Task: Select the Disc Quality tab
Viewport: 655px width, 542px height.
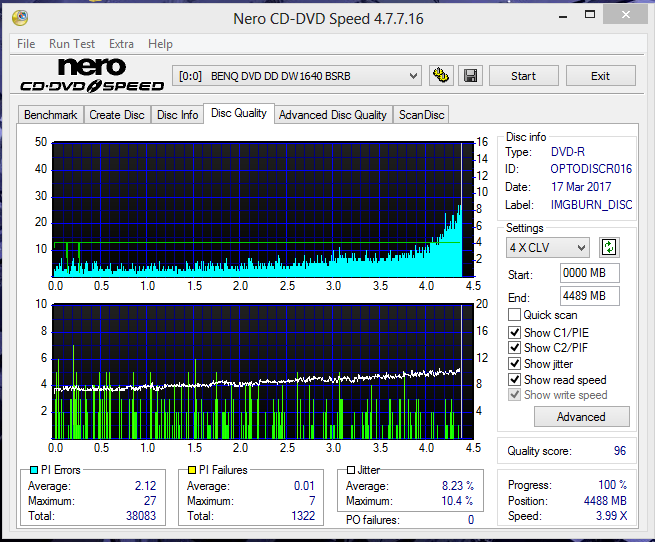Action: click(239, 113)
